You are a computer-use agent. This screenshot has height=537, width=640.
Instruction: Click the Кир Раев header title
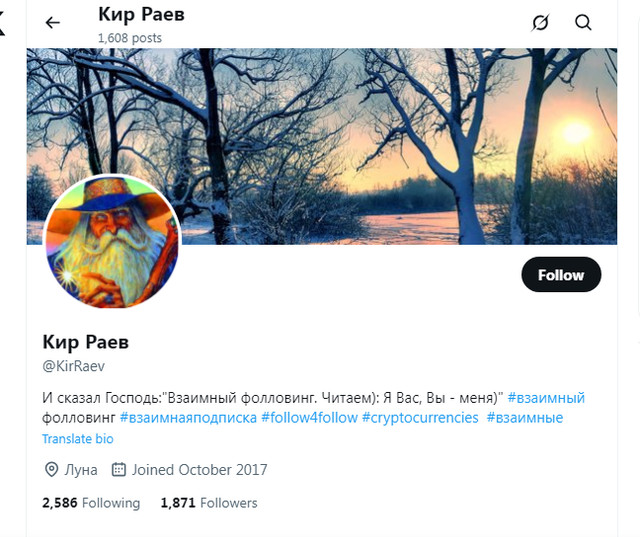[141, 15]
